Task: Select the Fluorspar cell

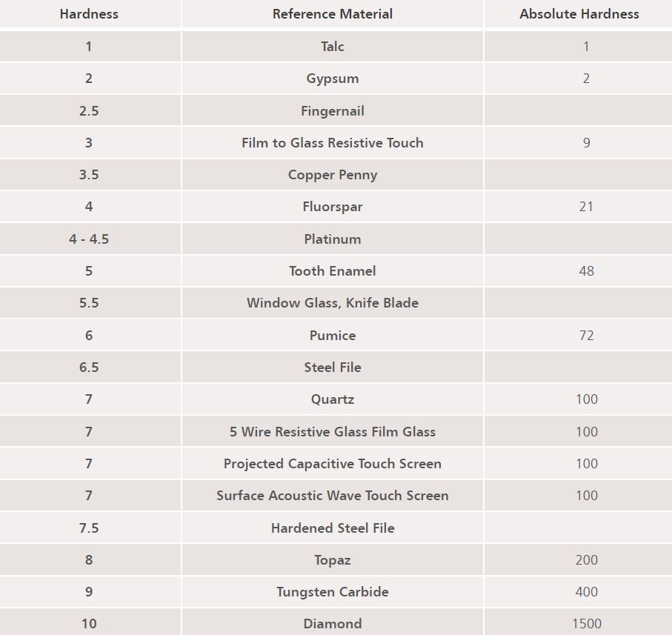Action: coord(333,207)
